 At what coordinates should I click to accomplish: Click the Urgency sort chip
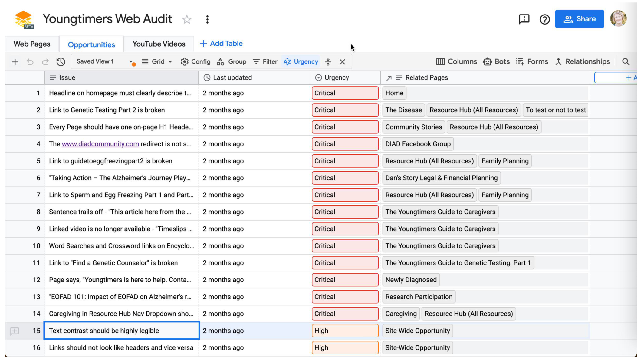click(x=301, y=62)
